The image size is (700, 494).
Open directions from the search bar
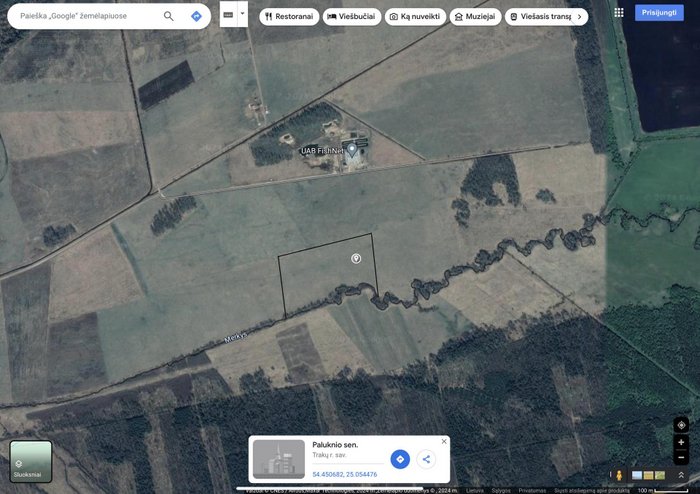(x=196, y=16)
